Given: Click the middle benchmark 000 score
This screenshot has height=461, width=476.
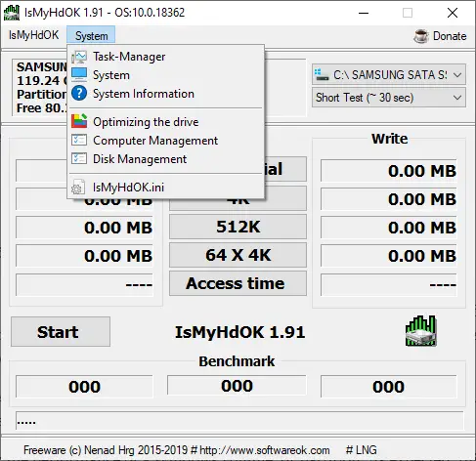Looking at the screenshot, I should [237, 386].
